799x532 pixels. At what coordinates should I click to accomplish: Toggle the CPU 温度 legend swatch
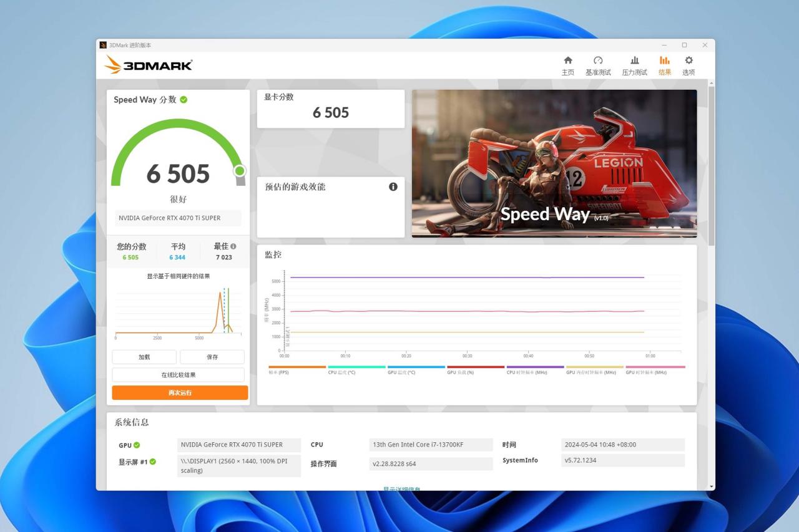[356, 367]
